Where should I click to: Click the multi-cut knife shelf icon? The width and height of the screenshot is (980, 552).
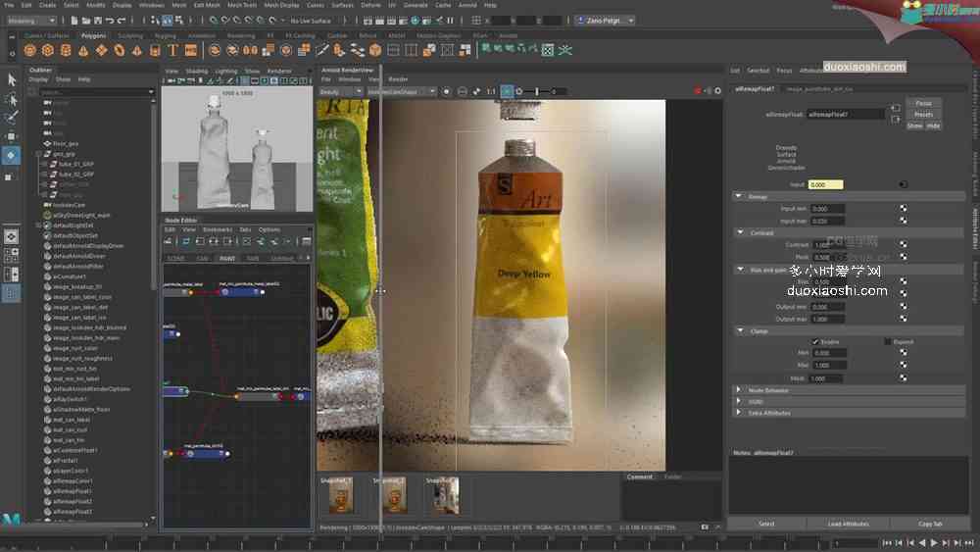pyautogui.click(x=322, y=50)
